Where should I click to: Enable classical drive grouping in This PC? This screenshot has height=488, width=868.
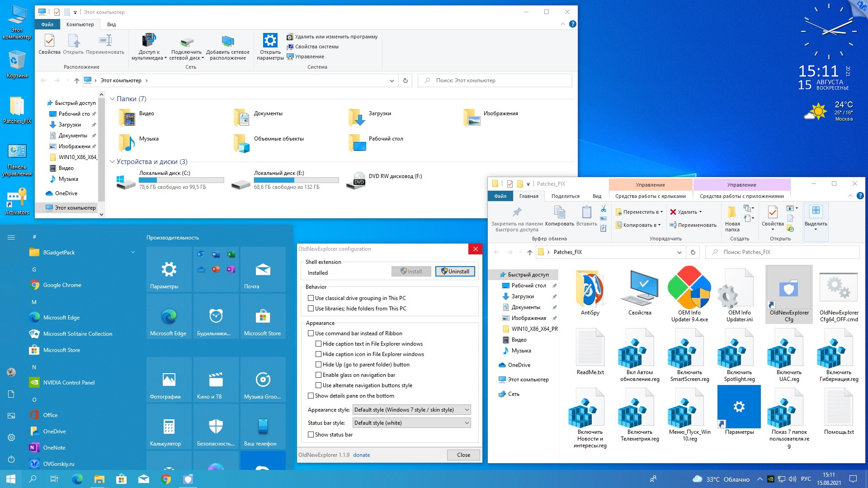[311, 298]
